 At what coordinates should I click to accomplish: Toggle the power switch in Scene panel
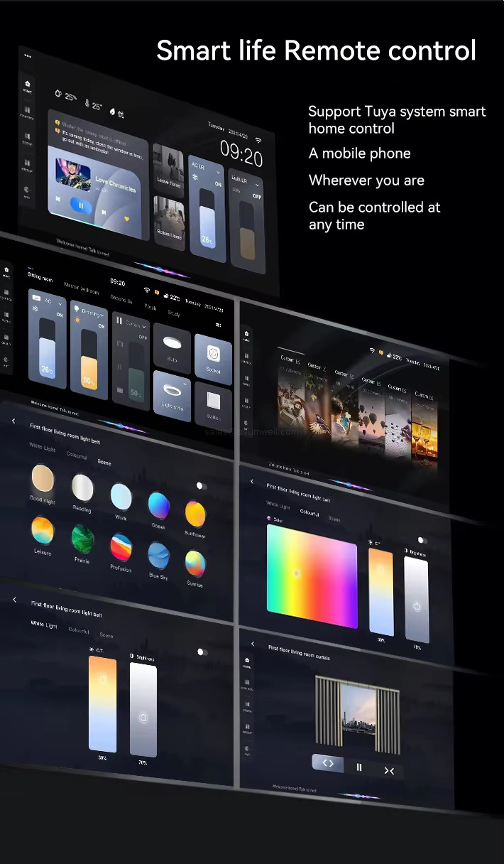(x=202, y=486)
